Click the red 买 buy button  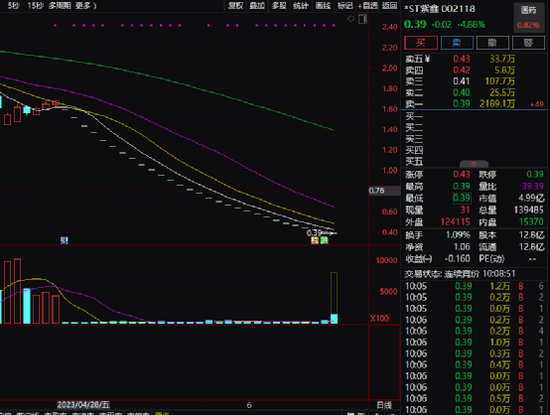point(421,43)
